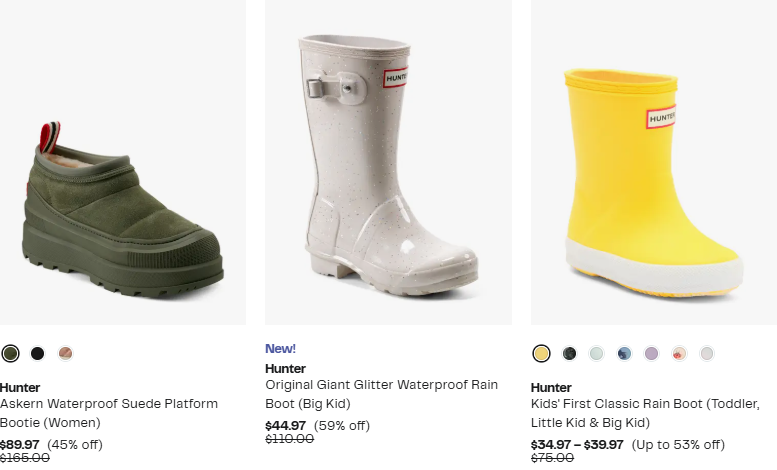Select light gray swatch for Kids' boot
This screenshot has height=470, width=777.
(x=707, y=353)
